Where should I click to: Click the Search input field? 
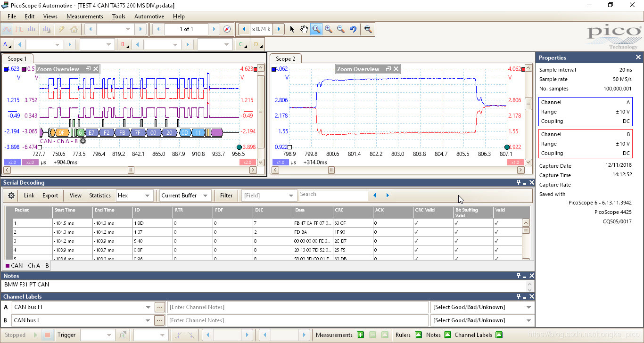(333, 195)
